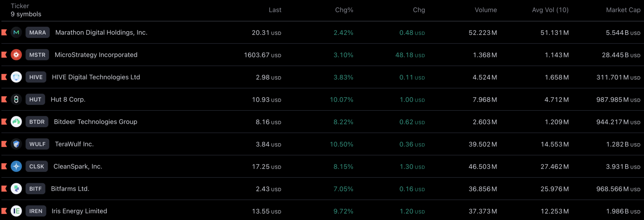Click the CleanSpark blue star logo
Screen dimensions: 644x220
tap(16, 166)
